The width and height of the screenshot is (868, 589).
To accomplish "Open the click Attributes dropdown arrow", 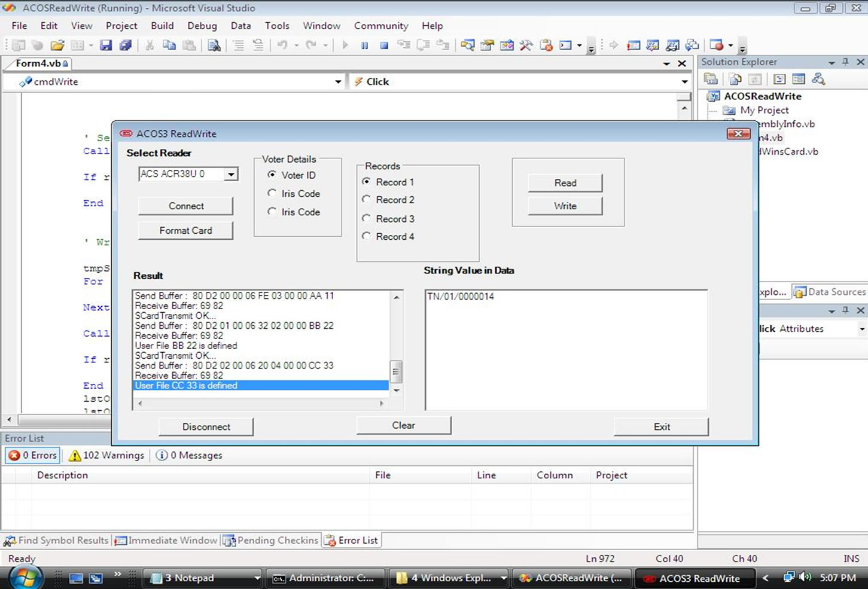I will click(x=862, y=329).
